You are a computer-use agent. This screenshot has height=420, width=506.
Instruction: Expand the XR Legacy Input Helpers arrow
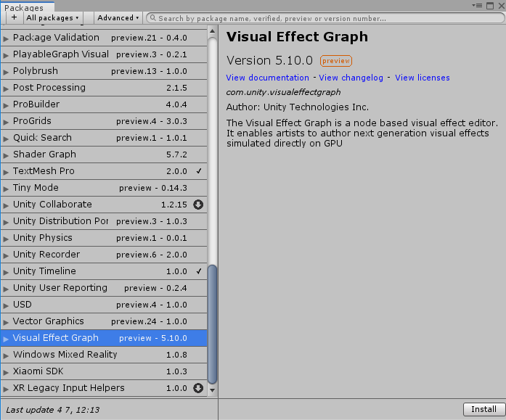pos(6,389)
